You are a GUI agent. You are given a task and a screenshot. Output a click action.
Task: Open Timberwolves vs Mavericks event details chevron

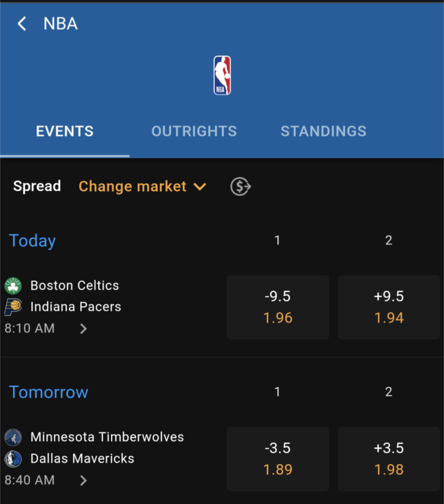coord(83,480)
